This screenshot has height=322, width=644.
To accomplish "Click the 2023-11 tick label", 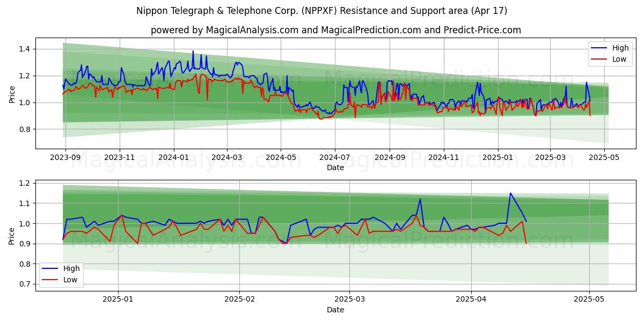I will pos(119,158).
